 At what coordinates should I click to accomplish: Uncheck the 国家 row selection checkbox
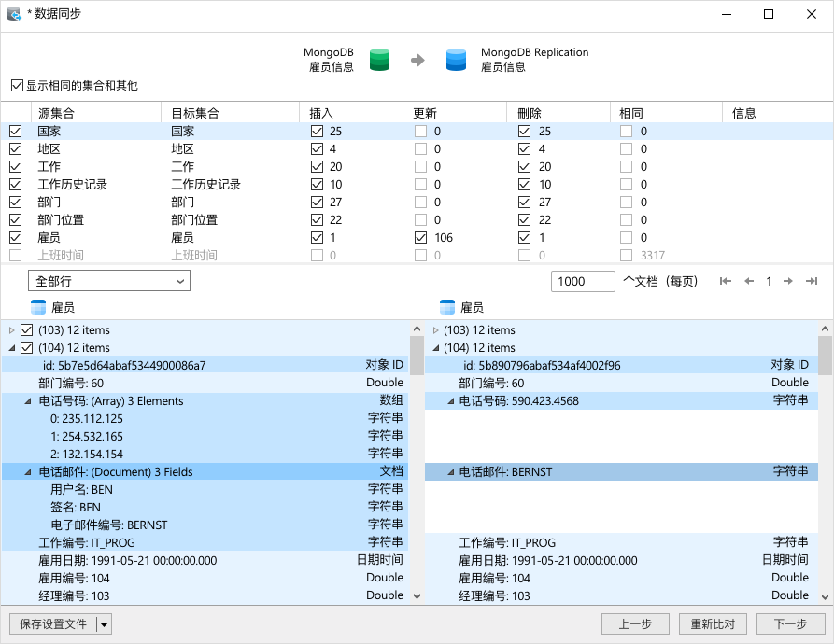pos(15,131)
